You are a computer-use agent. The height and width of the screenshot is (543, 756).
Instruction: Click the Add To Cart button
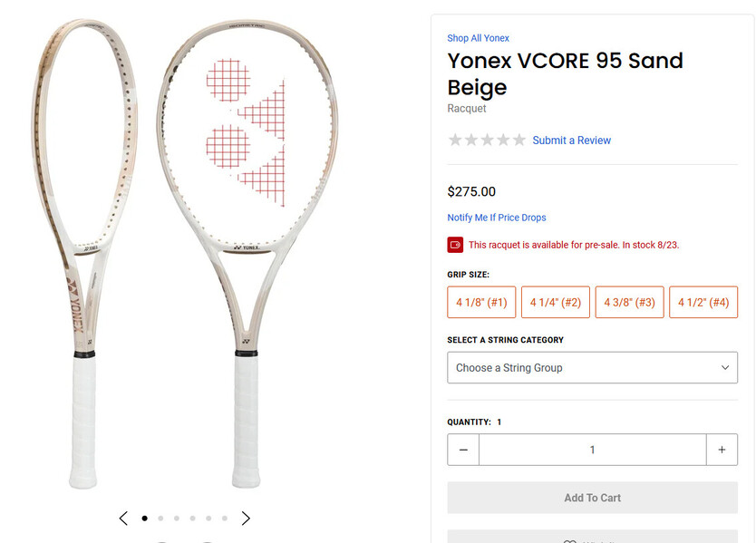pos(593,498)
